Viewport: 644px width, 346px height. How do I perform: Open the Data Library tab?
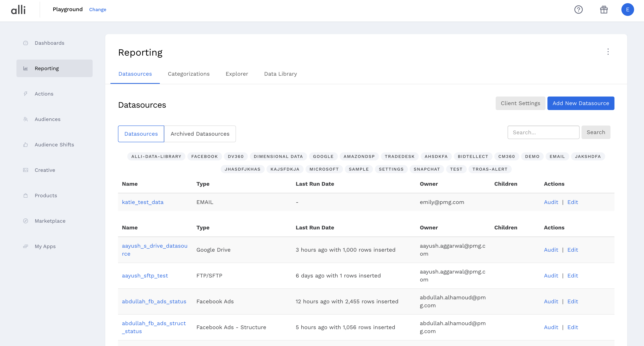tap(281, 74)
